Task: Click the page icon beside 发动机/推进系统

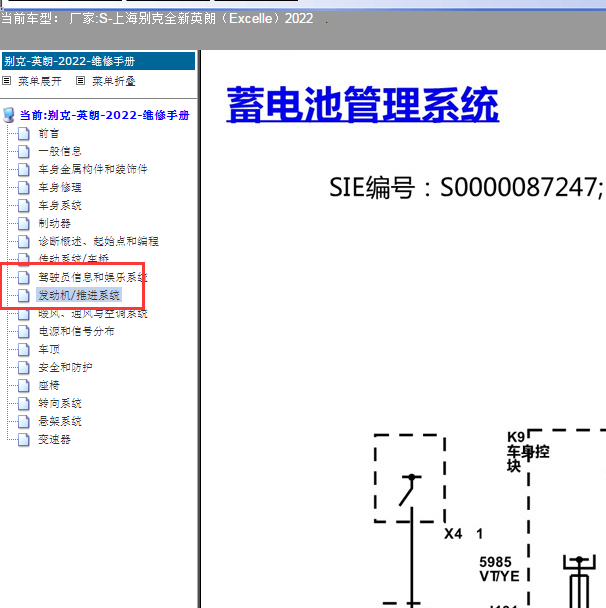Action: (24, 295)
